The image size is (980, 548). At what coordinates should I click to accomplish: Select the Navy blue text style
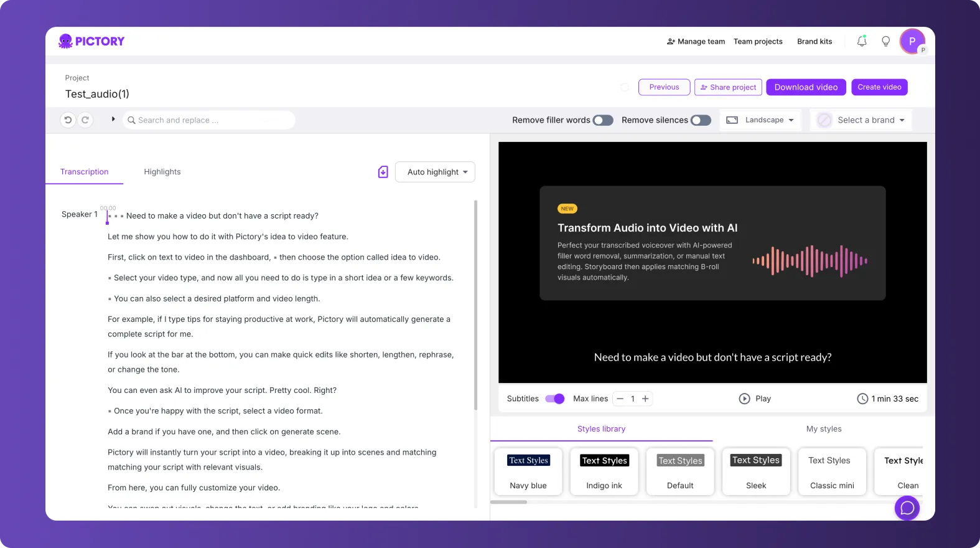(528, 471)
